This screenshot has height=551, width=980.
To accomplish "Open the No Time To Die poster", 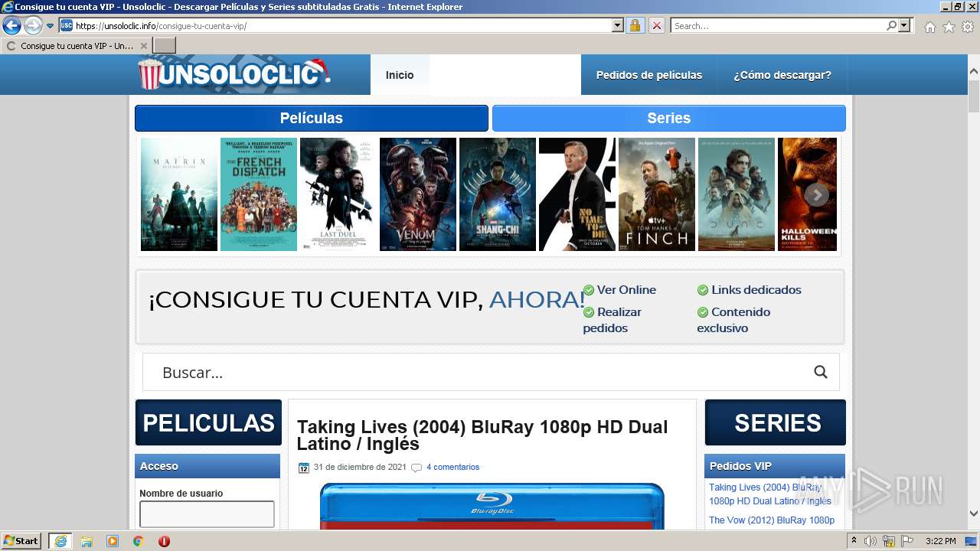I will click(577, 194).
